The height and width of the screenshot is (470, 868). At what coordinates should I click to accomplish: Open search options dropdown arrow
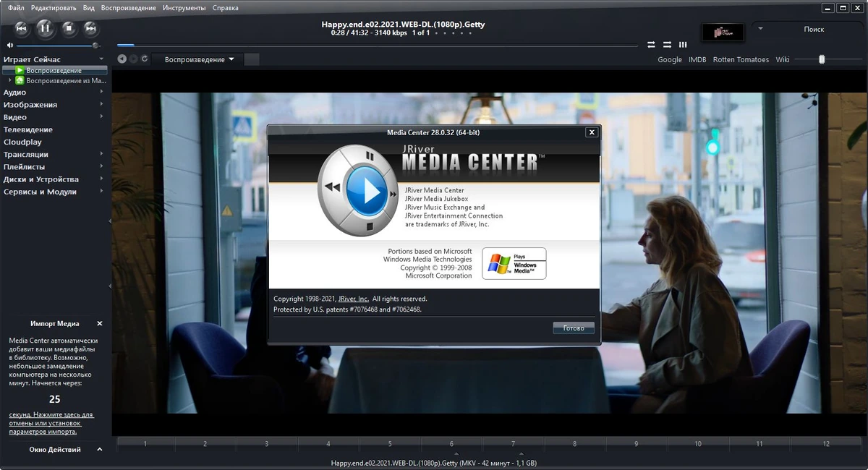760,29
